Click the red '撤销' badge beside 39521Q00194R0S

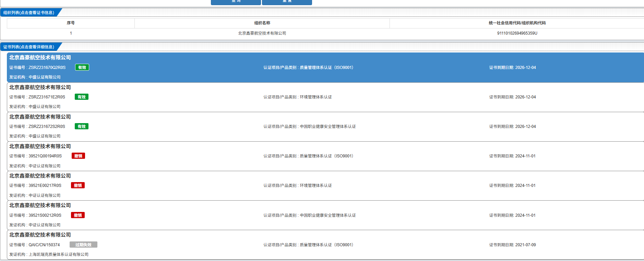(x=78, y=156)
